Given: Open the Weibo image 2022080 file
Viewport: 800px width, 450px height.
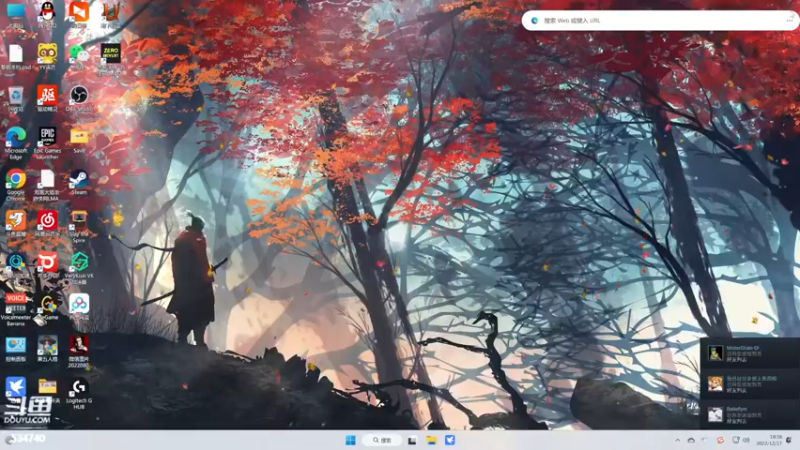Looking at the screenshot, I should [x=79, y=352].
